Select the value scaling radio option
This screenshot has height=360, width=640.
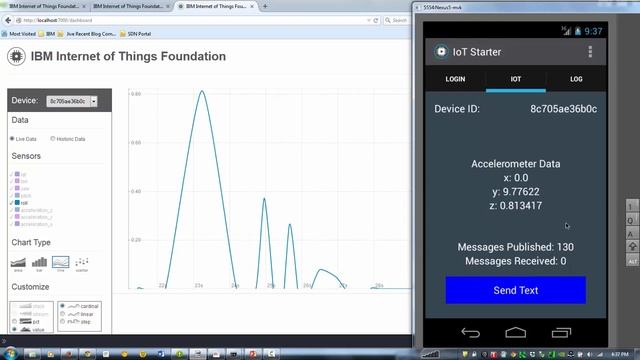pyautogui.click(x=15, y=329)
